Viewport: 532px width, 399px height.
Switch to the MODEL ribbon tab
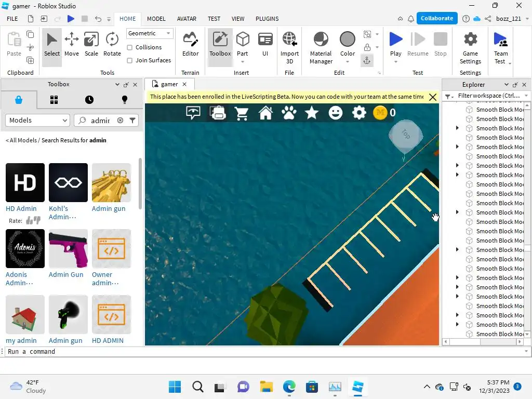click(x=156, y=19)
